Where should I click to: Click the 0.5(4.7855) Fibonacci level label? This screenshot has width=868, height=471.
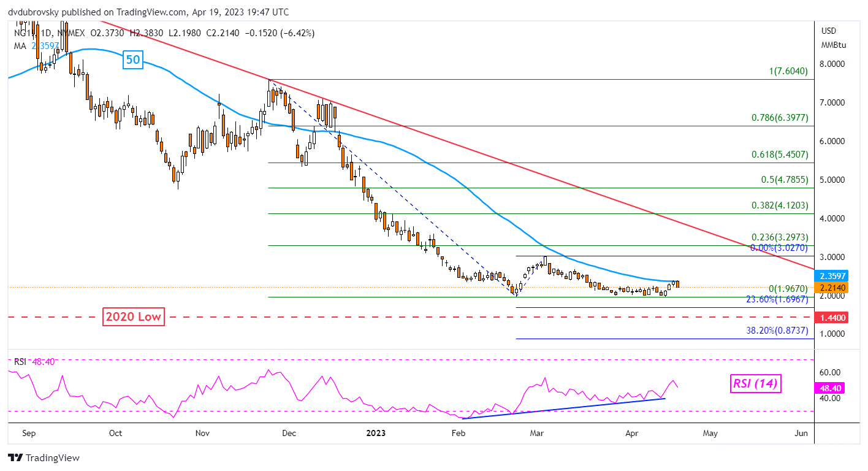(x=785, y=180)
